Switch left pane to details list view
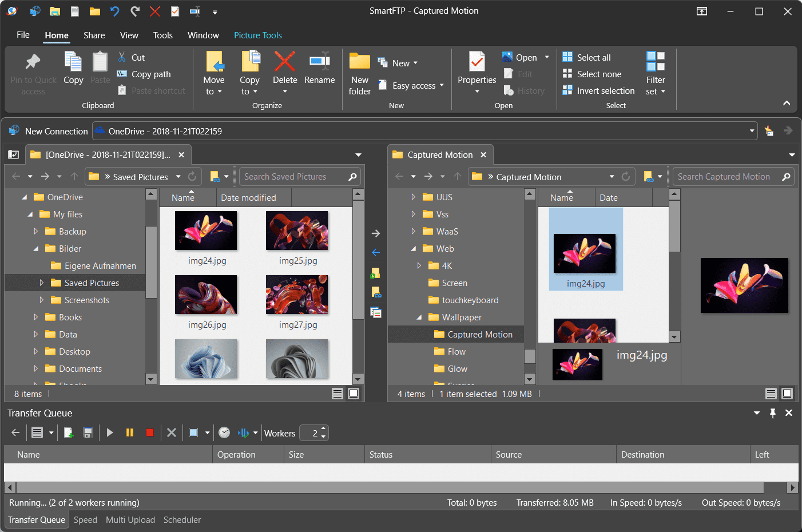802x532 pixels. (338, 394)
